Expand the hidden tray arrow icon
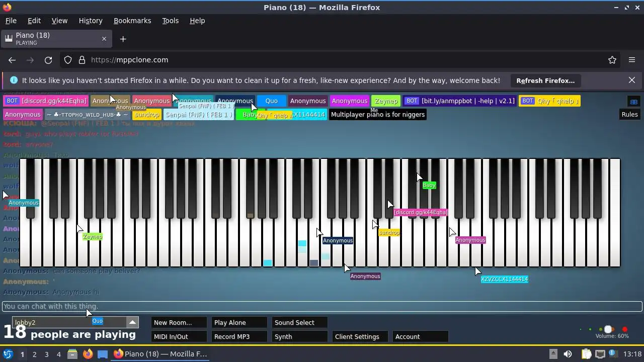 click(x=553, y=354)
